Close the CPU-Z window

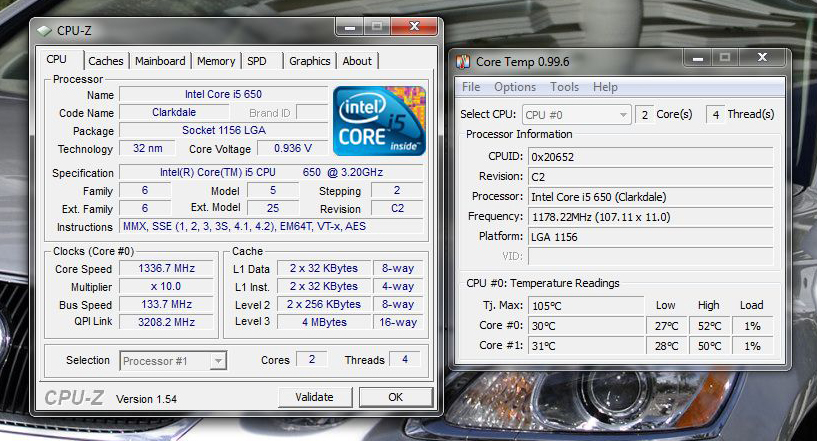click(x=414, y=26)
